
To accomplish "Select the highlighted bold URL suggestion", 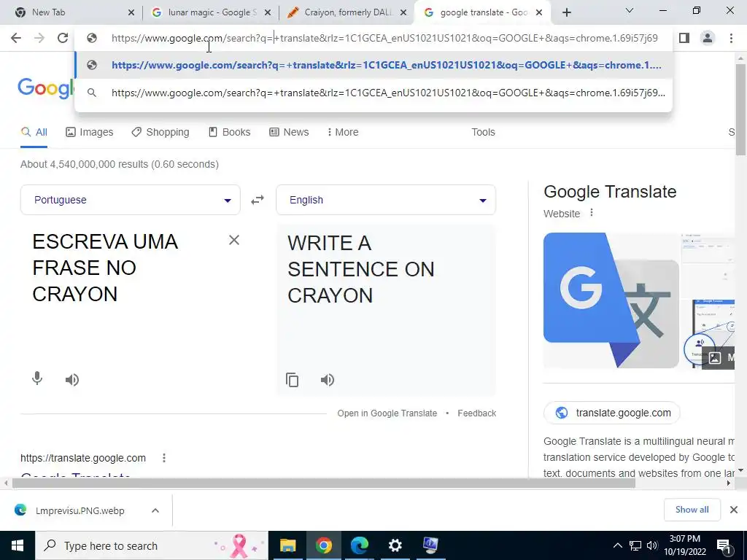I will [x=374, y=65].
